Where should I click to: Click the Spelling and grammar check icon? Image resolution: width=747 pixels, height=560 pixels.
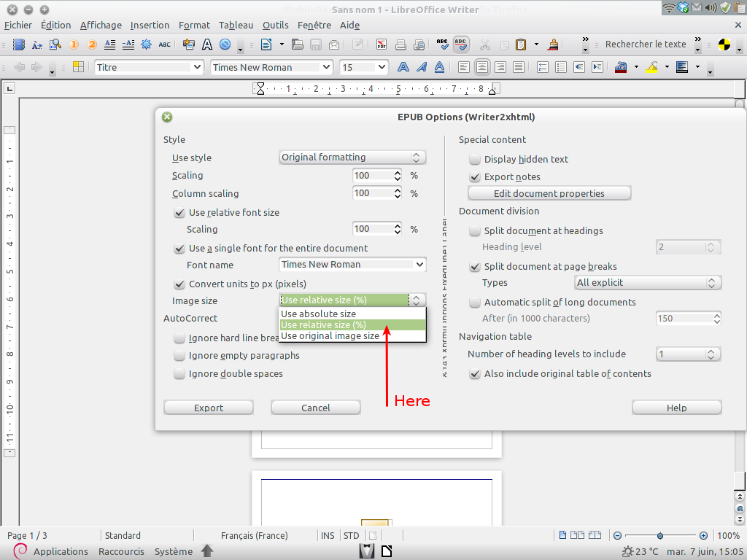click(442, 44)
